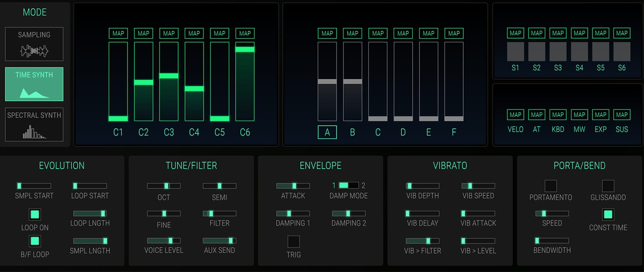Click the SMPL LNGTH slider
The height and width of the screenshot is (272, 644).
pos(90,241)
